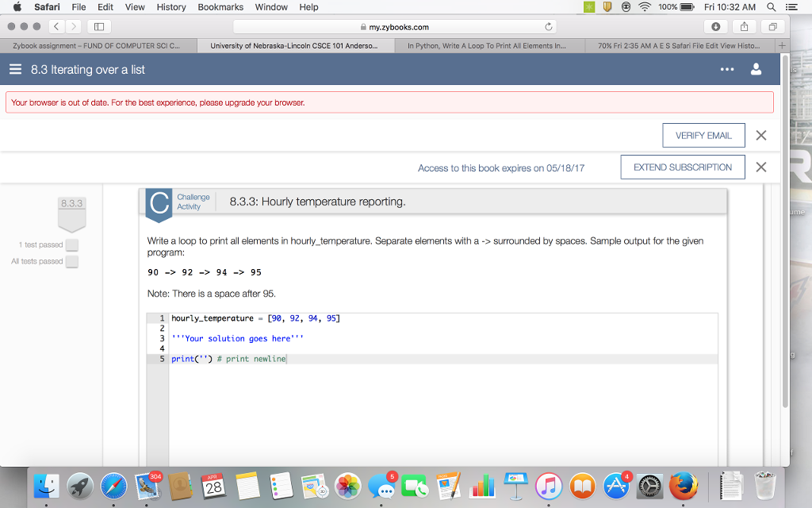Open Calendar showing 28 in Dock
This screenshot has width=812, height=508.
coord(214,487)
